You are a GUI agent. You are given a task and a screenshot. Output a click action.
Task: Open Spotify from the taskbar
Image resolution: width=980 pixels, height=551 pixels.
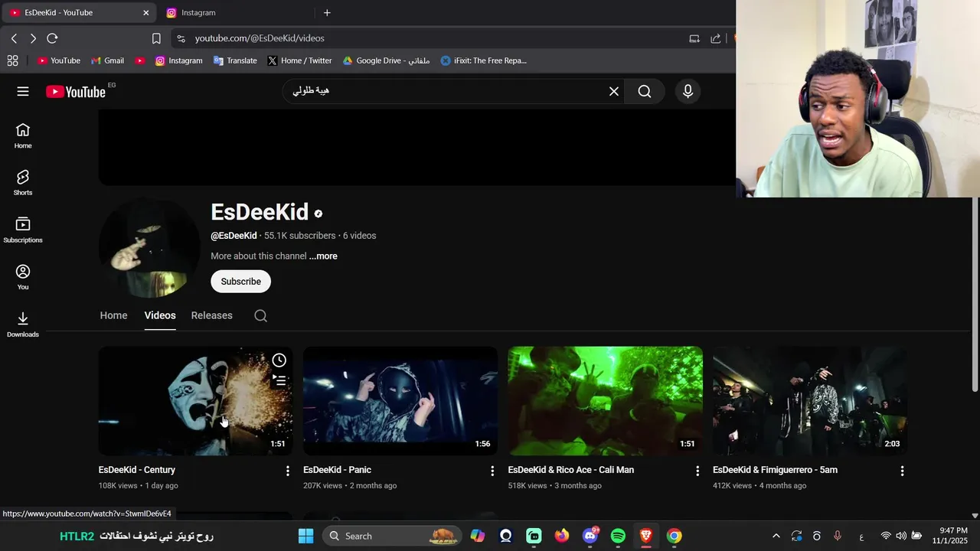[x=618, y=536]
